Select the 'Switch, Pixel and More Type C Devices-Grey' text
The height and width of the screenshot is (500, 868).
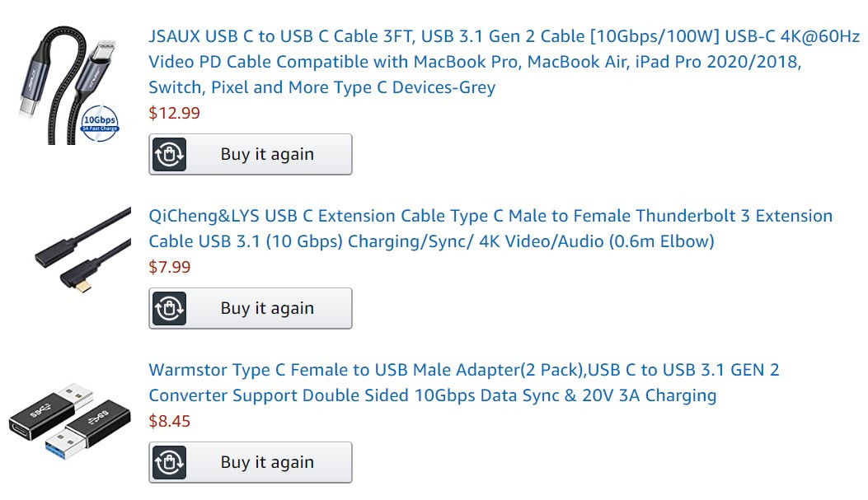pyautogui.click(x=322, y=87)
